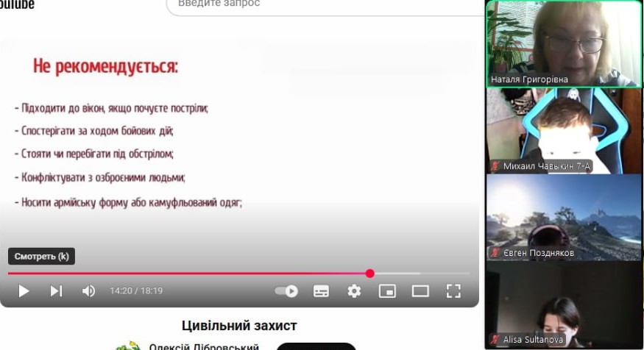Click the black subscribe button
The width and height of the screenshot is (644, 350).
point(316,347)
